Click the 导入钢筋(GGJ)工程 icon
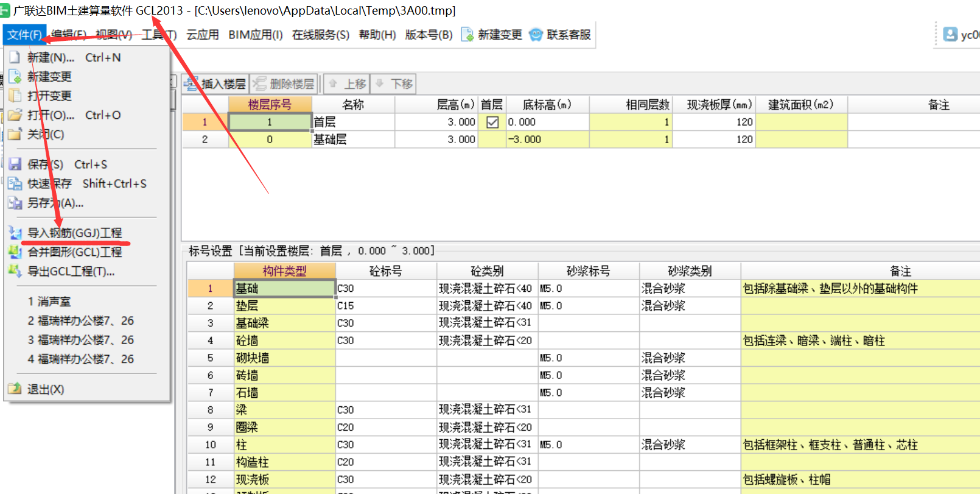 pyautogui.click(x=15, y=233)
